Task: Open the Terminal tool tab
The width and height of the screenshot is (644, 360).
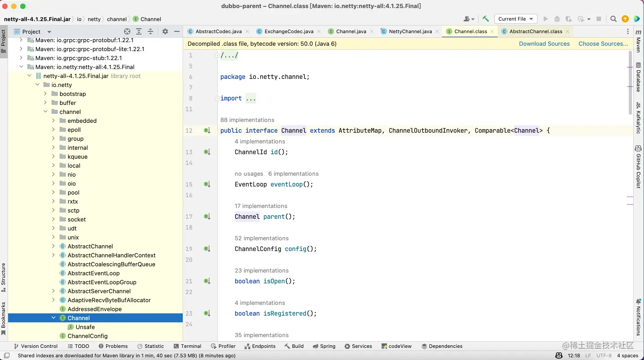Action: click(x=187, y=346)
